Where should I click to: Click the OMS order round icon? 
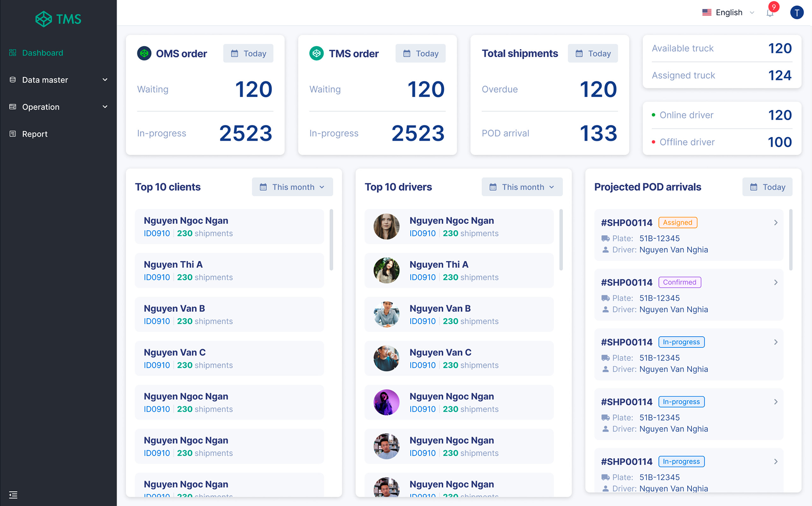[x=144, y=53]
